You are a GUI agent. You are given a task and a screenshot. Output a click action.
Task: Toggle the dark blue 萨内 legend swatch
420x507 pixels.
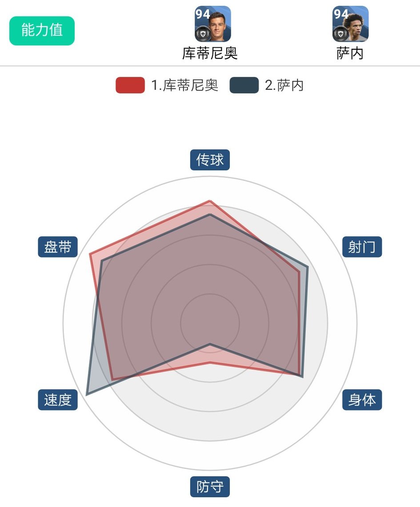tap(244, 85)
